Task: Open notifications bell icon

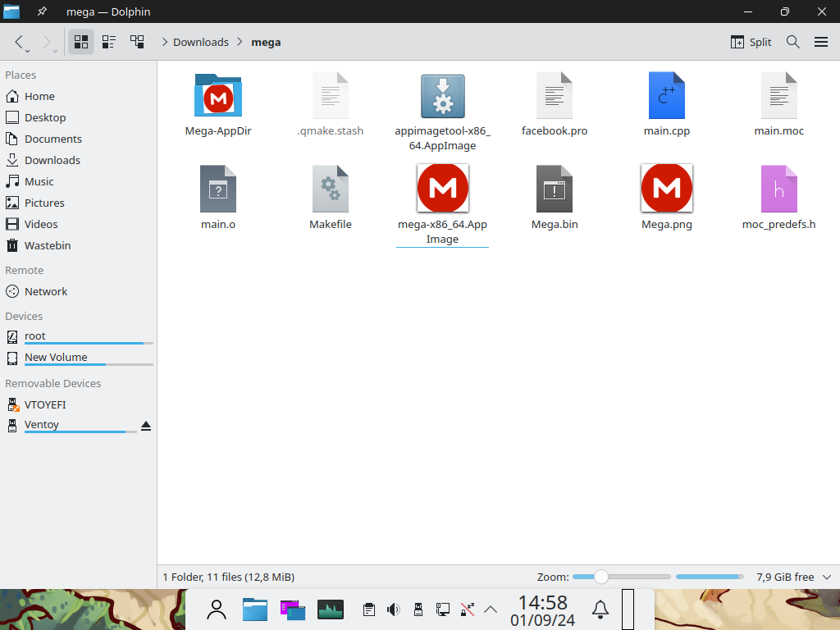Action: [600, 609]
